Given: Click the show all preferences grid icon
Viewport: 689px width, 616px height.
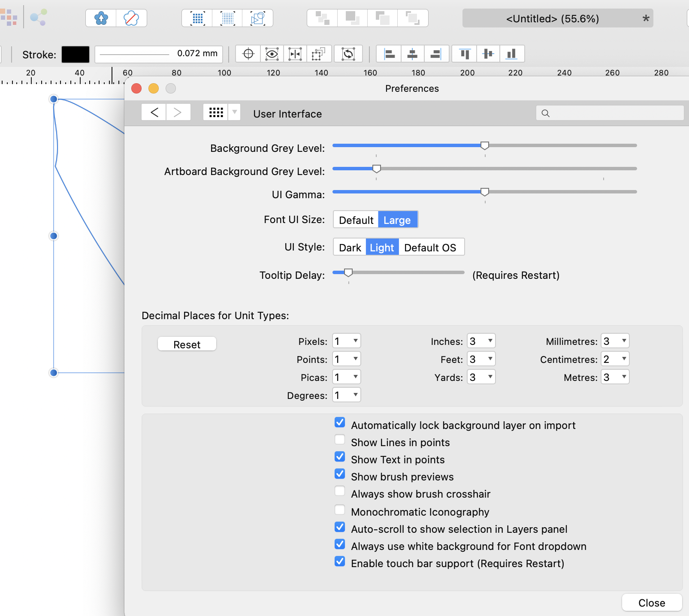Looking at the screenshot, I should point(216,112).
